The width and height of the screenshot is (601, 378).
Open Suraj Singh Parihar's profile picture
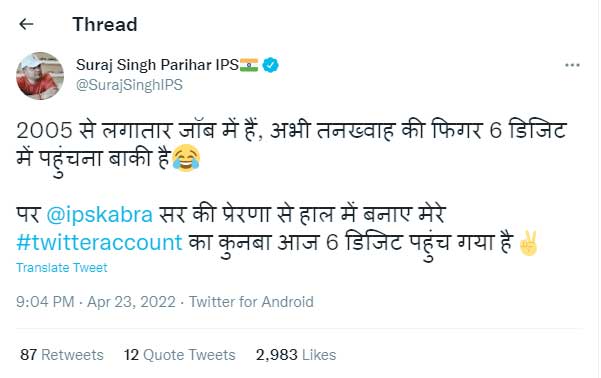coord(40,76)
